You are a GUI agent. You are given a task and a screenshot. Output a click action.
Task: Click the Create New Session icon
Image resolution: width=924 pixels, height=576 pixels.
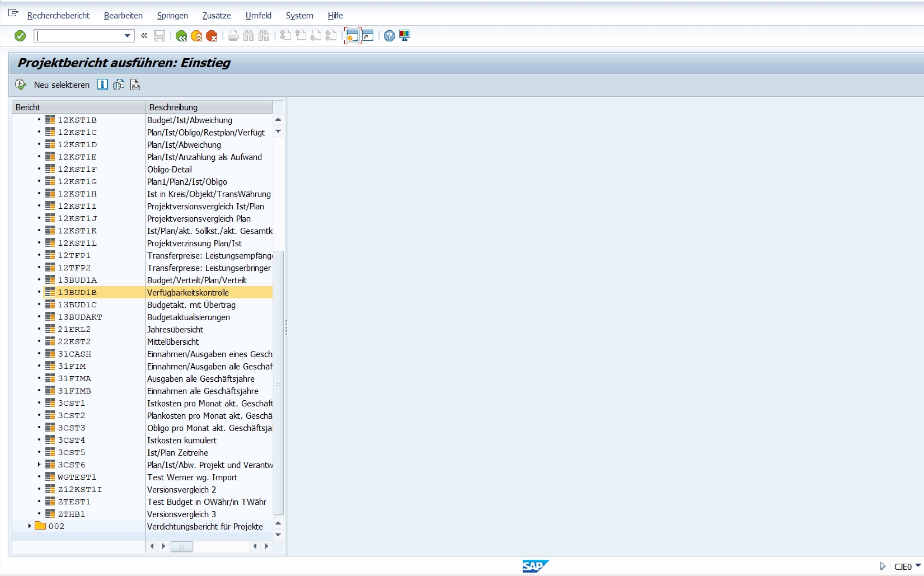[x=352, y=36]
